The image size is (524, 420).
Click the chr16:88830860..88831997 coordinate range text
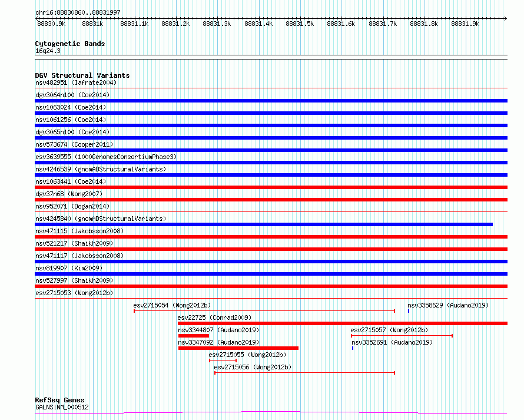tap(78, 12)
